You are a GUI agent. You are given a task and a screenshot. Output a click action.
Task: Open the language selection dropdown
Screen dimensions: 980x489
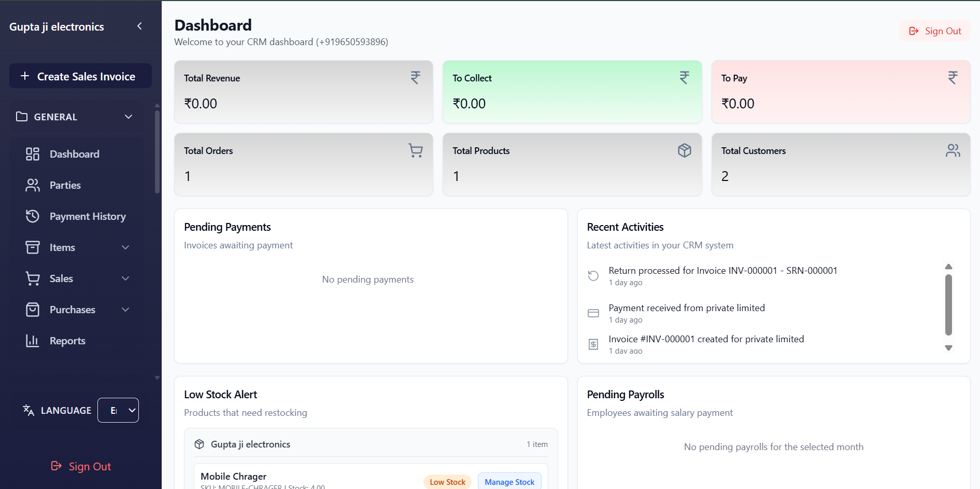point(118,410)
